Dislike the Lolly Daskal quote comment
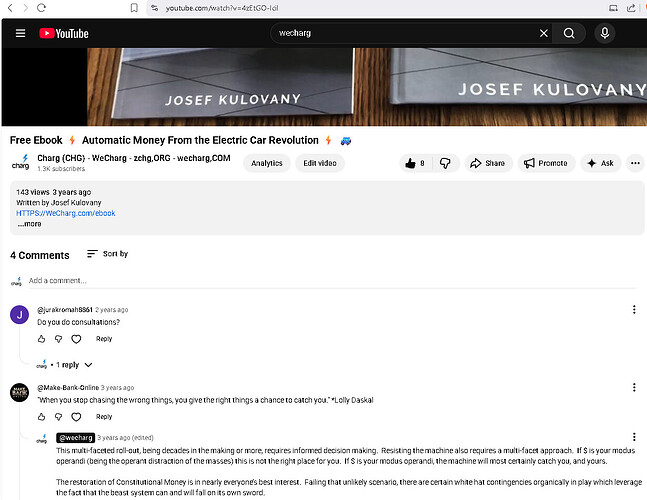This screenshot has width=647, height=500. (59, 417)
